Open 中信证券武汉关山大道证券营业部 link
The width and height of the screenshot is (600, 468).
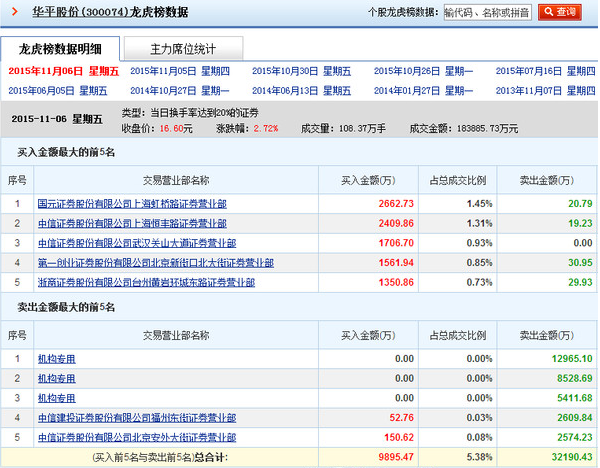tap(137, 243)
